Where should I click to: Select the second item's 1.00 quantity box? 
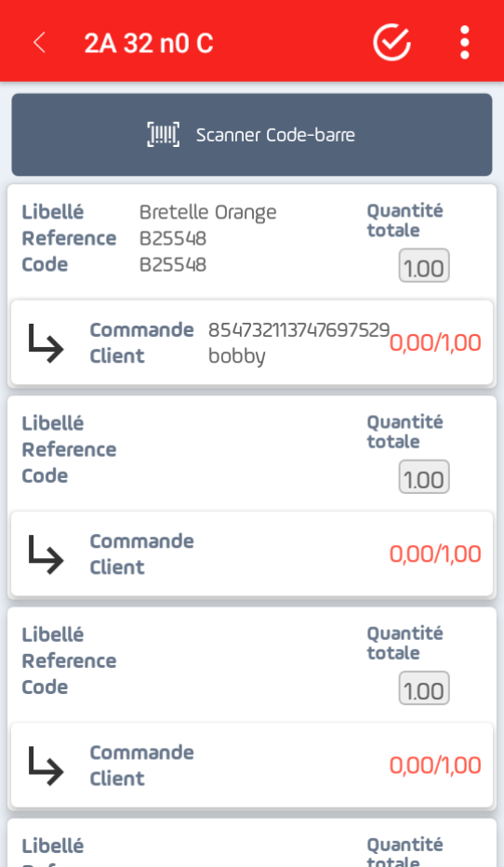(424, 477)
